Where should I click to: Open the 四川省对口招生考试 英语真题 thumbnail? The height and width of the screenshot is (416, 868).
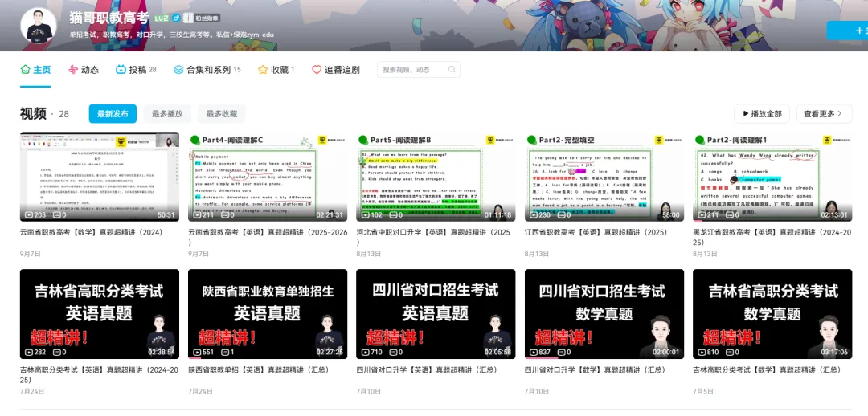click(x=436, y=314)
